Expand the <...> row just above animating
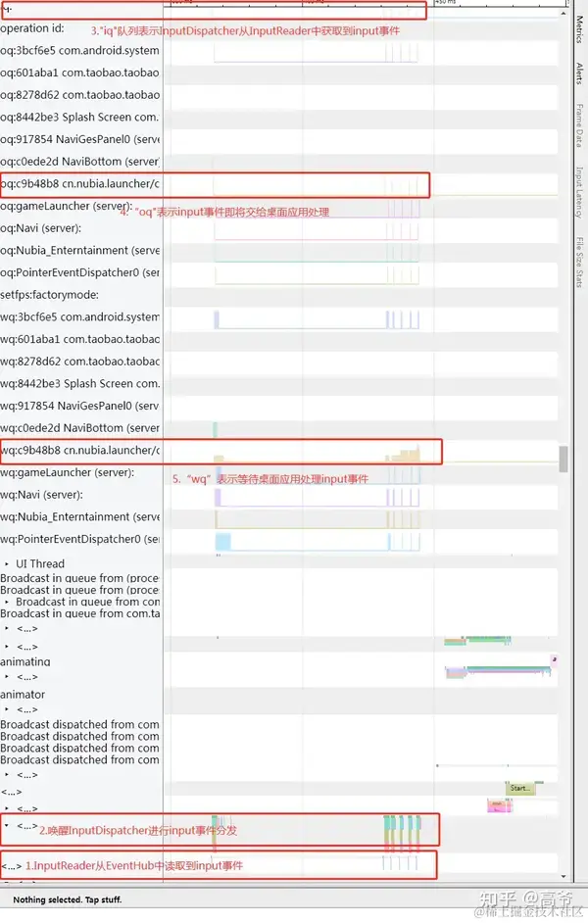Viewport: 588px width, 923px height. pos(7,647)
